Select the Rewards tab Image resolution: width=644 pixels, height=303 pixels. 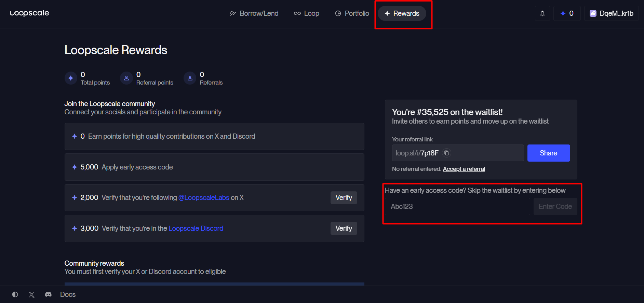[x=402, y=13]
